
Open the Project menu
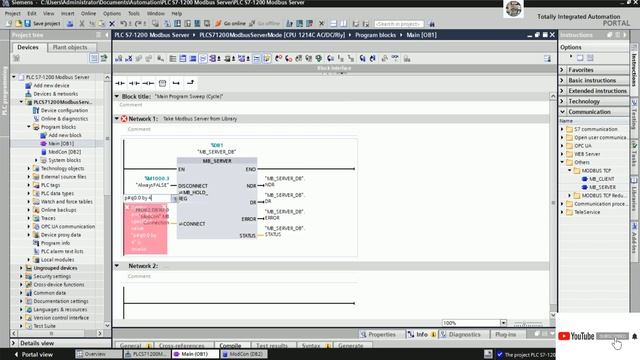tap(12, 13)
